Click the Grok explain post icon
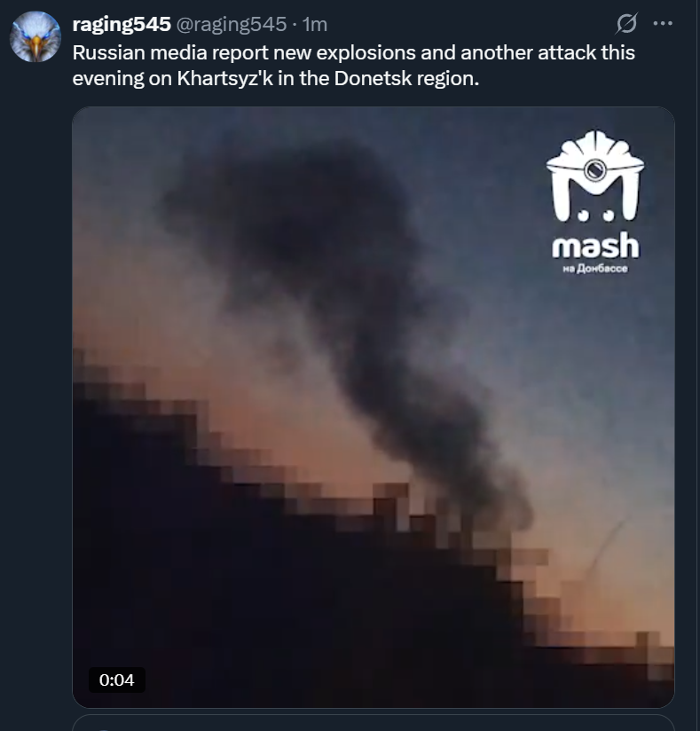Screen dimensions: 700x731 [625, 23]
